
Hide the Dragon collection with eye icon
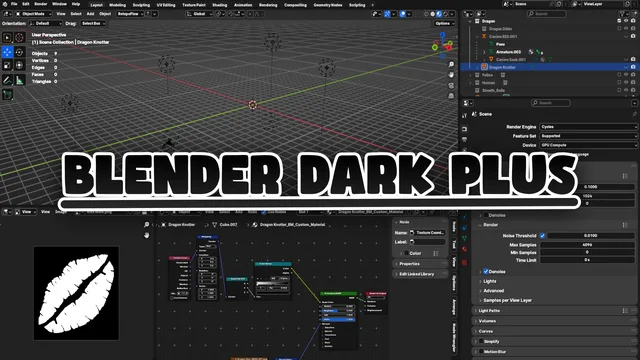(626, 21)
